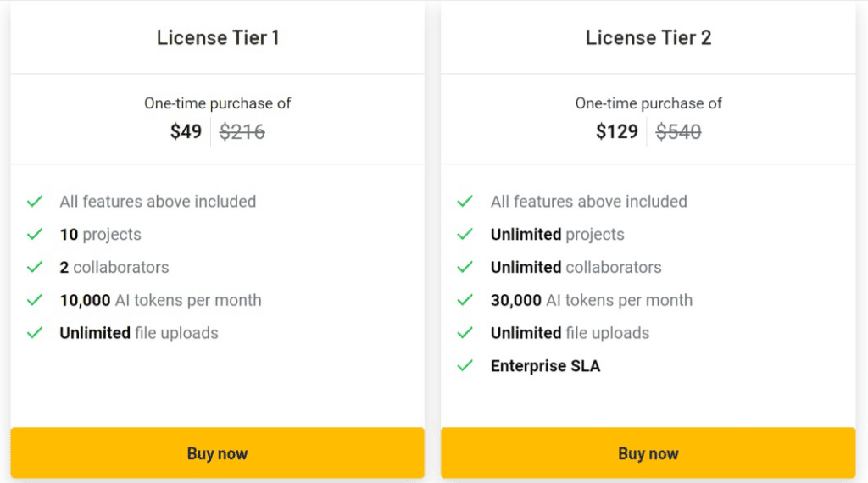Click the checkmark beside 'Unlimited projects'
868x483 pixels.
tap(465, 235)
